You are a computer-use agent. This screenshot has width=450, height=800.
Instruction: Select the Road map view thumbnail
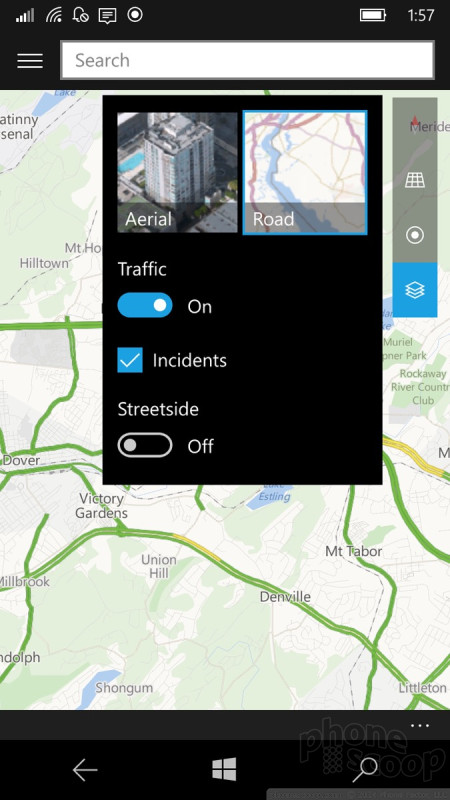(305, 172)
